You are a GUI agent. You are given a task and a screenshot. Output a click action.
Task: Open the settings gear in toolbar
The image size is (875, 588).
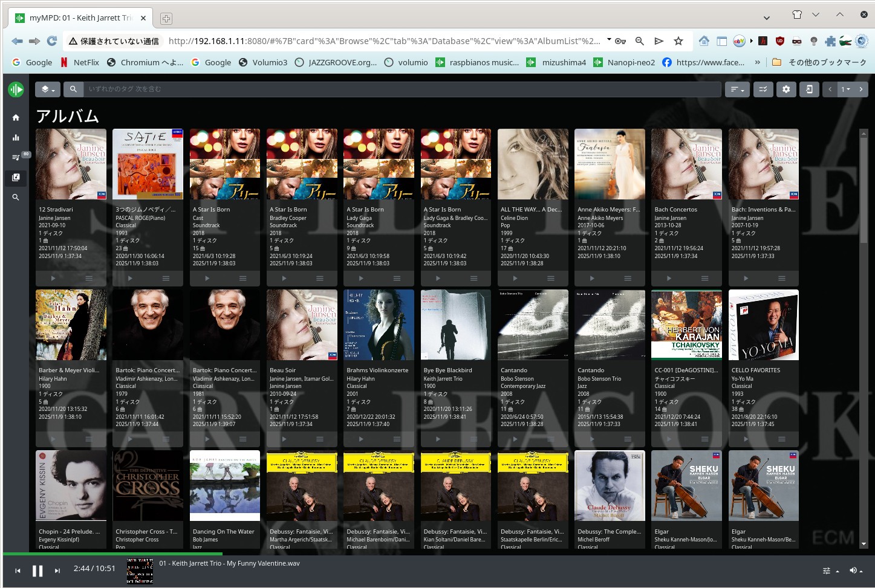click(x=786, y=89)
